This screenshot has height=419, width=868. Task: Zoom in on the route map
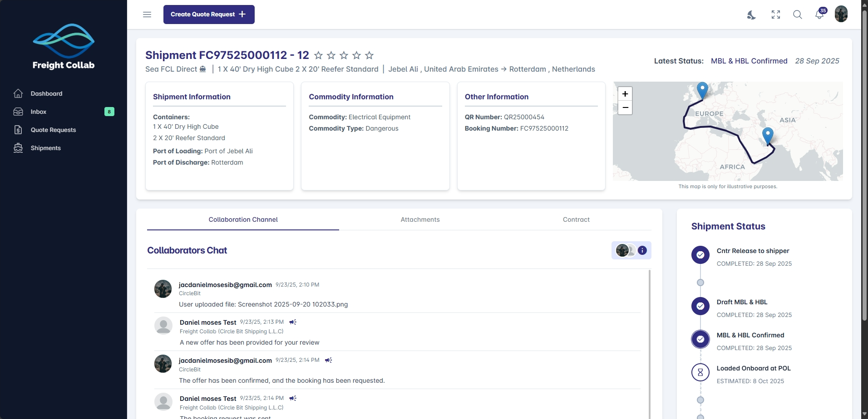625,93
